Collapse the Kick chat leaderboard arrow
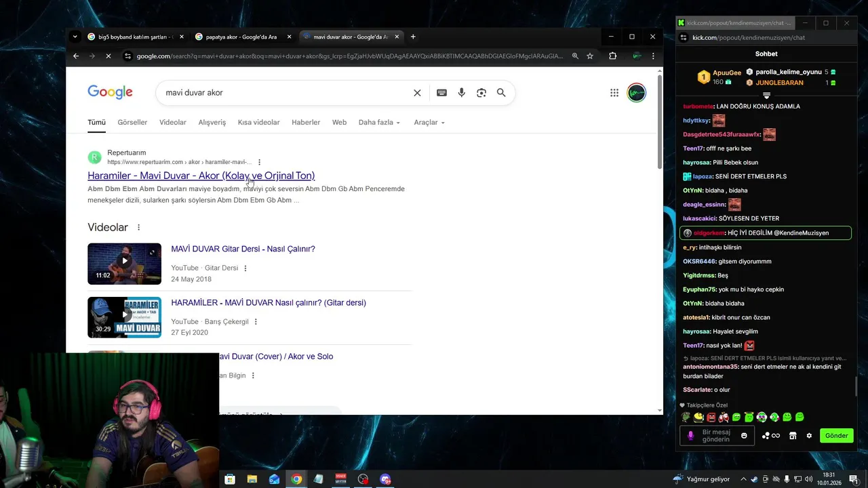 pyautogui.click(x=766, y=96)
